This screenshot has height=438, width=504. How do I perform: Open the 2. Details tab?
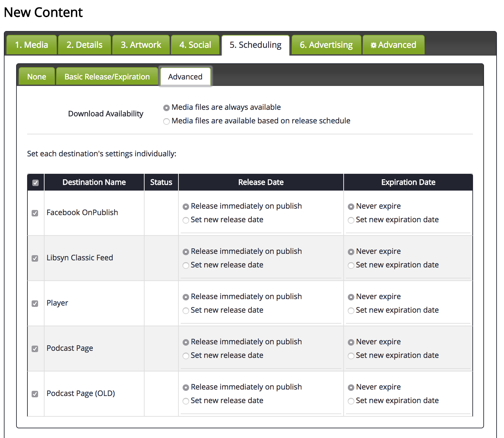point(84,45)
